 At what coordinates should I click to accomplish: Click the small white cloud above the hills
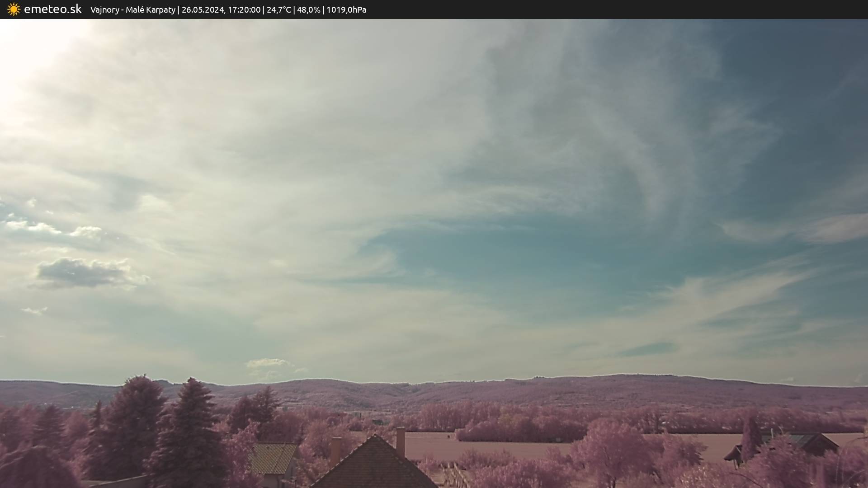pyautogui.click(x=267, y=363)
